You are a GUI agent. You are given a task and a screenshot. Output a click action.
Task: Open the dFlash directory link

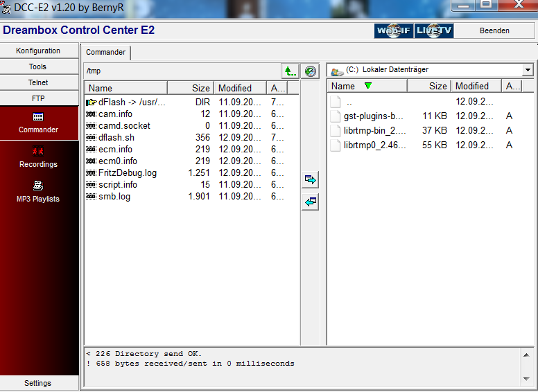tap(132, 103)
